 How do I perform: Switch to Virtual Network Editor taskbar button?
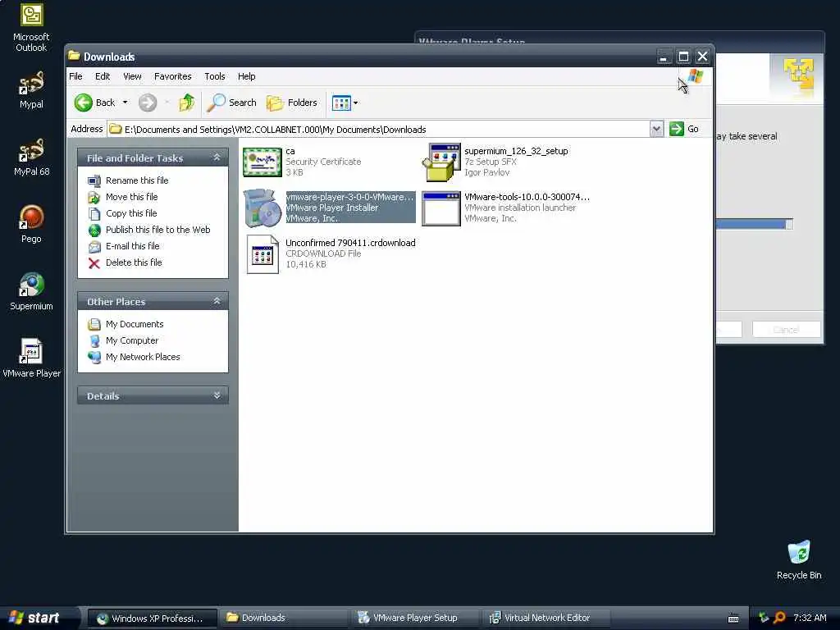(546, 619)
